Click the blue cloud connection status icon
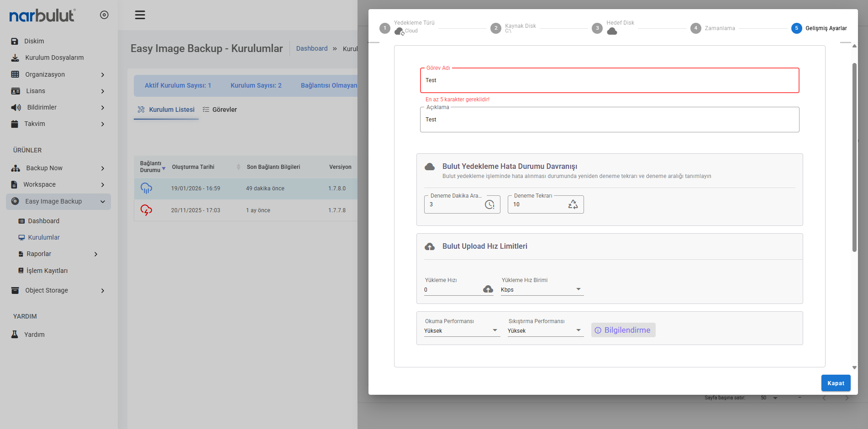This screenshot has width=868, height=429. click(x=146, y=188)
